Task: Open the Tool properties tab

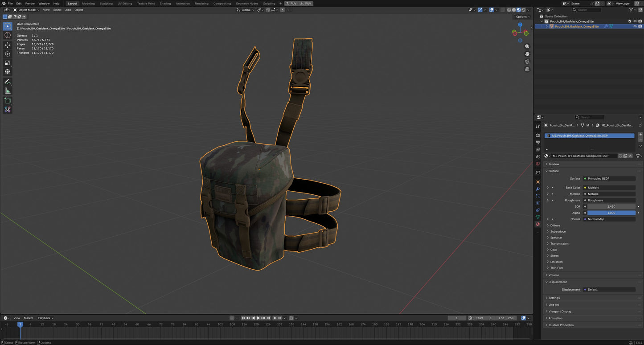Action: coord(538,127)
